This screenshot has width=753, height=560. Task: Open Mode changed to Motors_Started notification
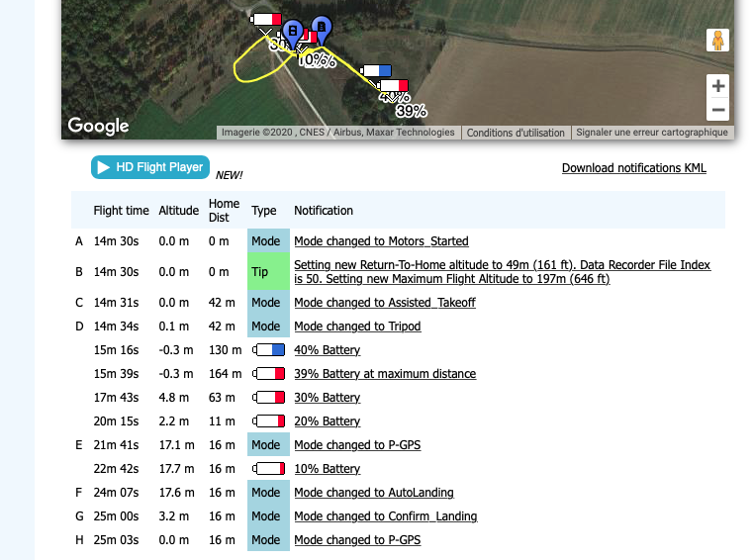point(381,241)
